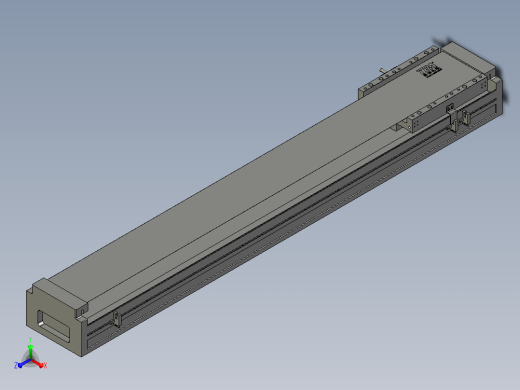Click the green Y axis of the orientation triad
This screenshot has width=520, height=390.
coord(30,349)
